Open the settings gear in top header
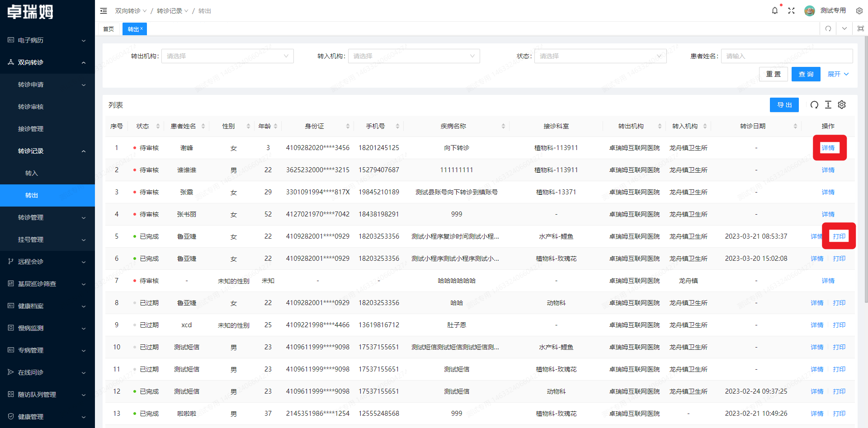 click(859, 10)
